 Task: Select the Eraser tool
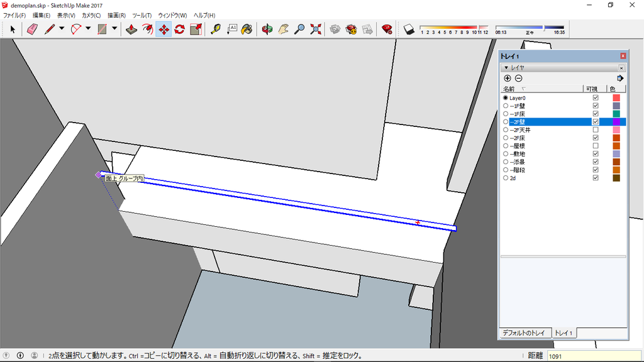[x=32, y=29]
